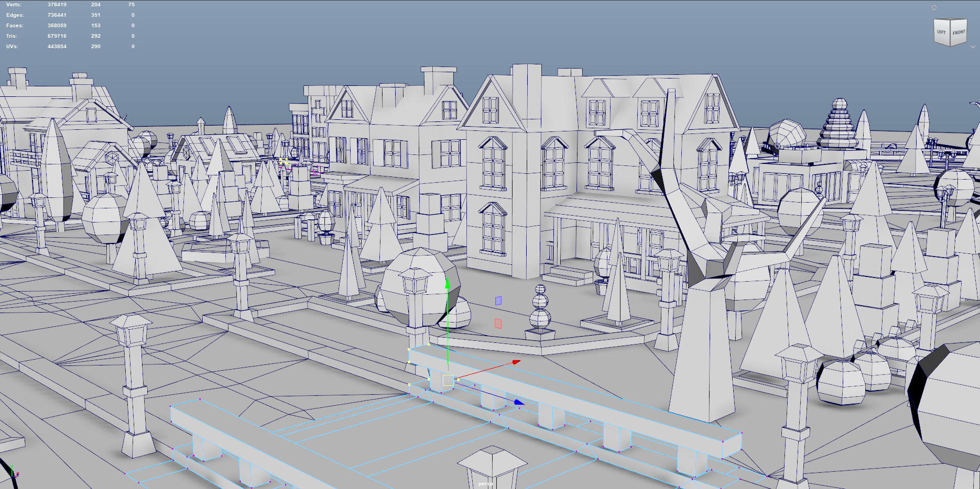Click the Faces total value 368059
Viewport: 980px width, 489px height.
[x=57, y=26]
